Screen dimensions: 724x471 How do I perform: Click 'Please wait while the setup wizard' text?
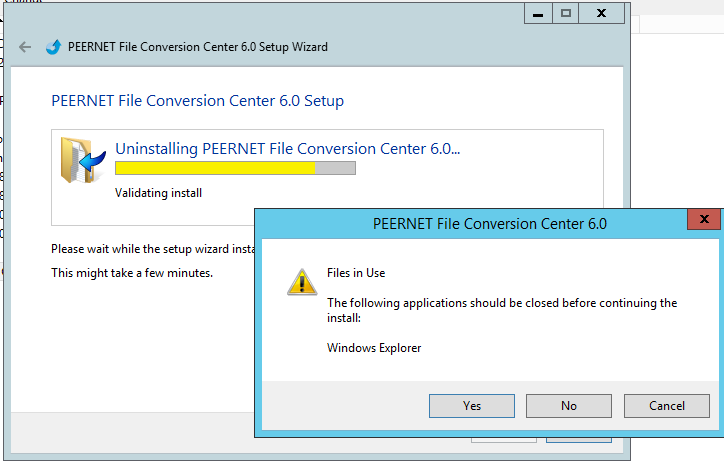coord(153,249)
